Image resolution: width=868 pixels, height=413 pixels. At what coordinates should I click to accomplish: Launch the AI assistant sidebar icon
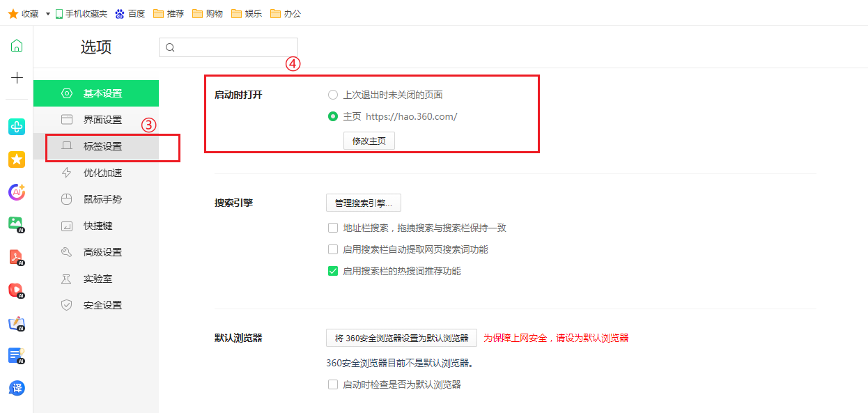(16, 192)
